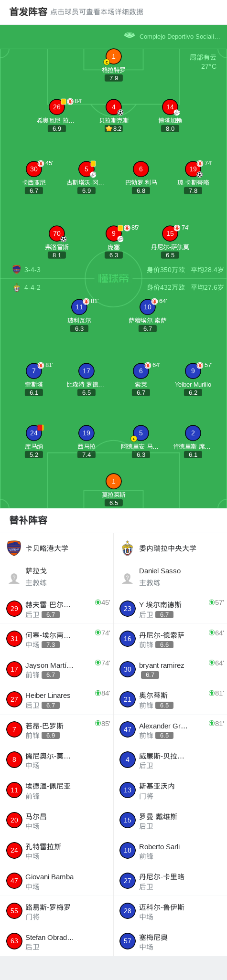Tap player 博塔加赖 number 14 badge
Screen dimensions: 227x980
click(x=170, y=107)
